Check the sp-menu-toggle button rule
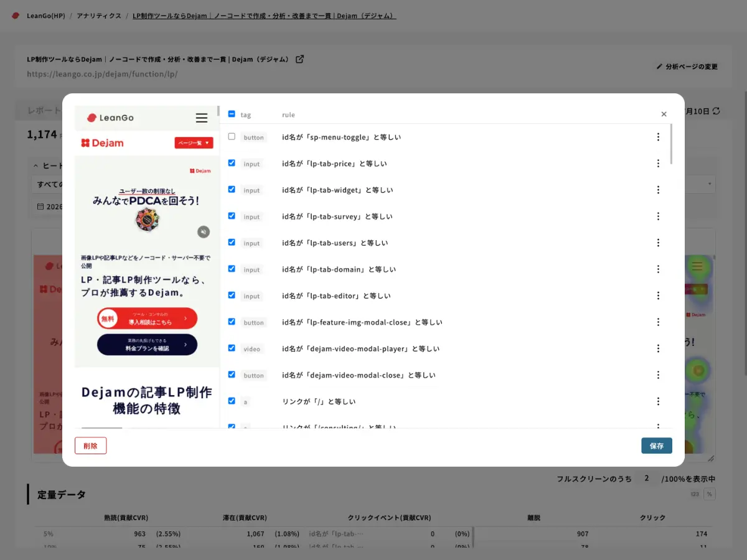The height and width of the screenshot is (560, 747). coord(232,136)
